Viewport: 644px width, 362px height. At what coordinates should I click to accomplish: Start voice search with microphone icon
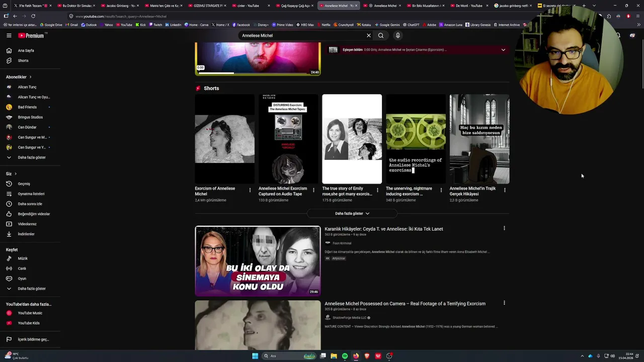coord(397,35)
